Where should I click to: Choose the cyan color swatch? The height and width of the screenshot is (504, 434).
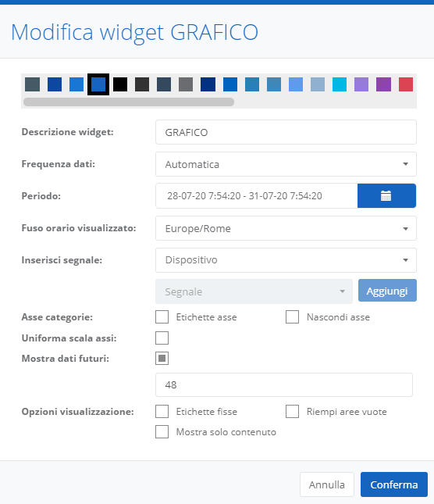coord(340,84)
